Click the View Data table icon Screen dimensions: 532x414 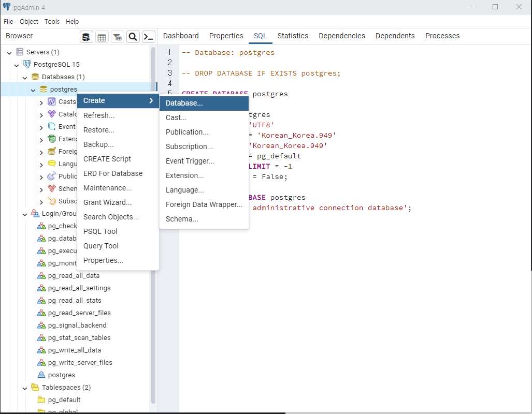click(102, 37)
